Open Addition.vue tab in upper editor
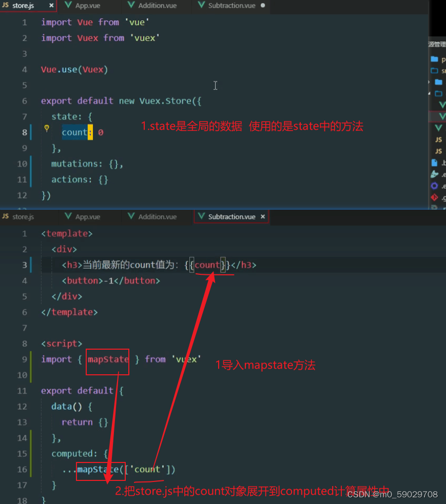446x504 pixels. pos(157,6)
